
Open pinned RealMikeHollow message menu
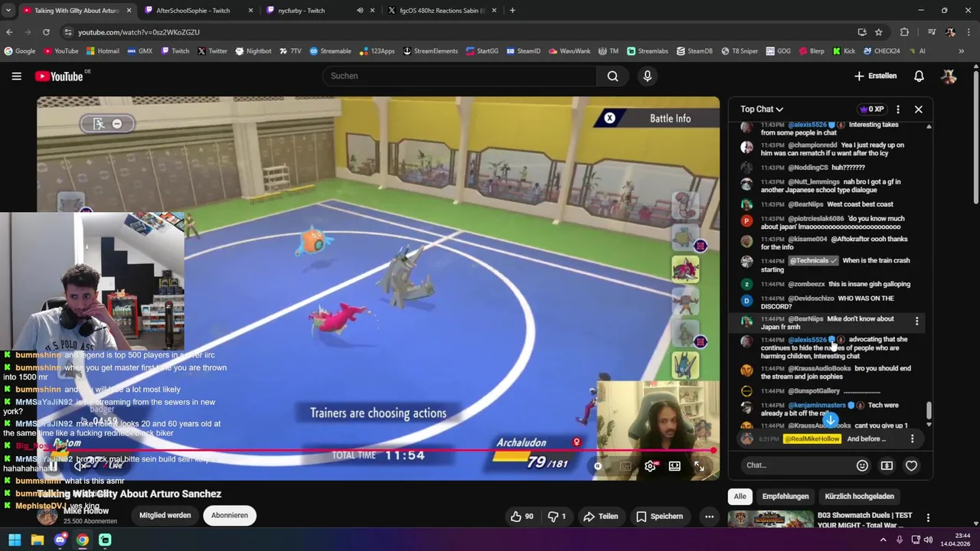point(912,439)
